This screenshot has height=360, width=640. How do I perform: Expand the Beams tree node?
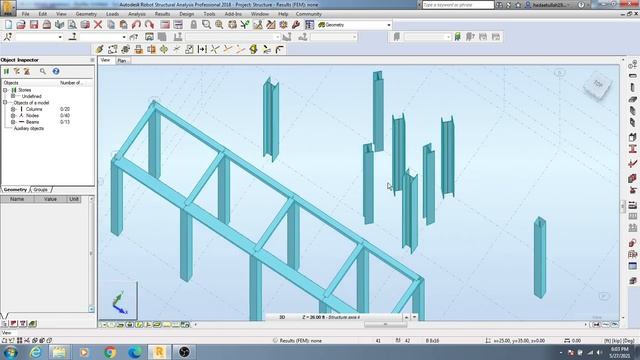point(13,122)
